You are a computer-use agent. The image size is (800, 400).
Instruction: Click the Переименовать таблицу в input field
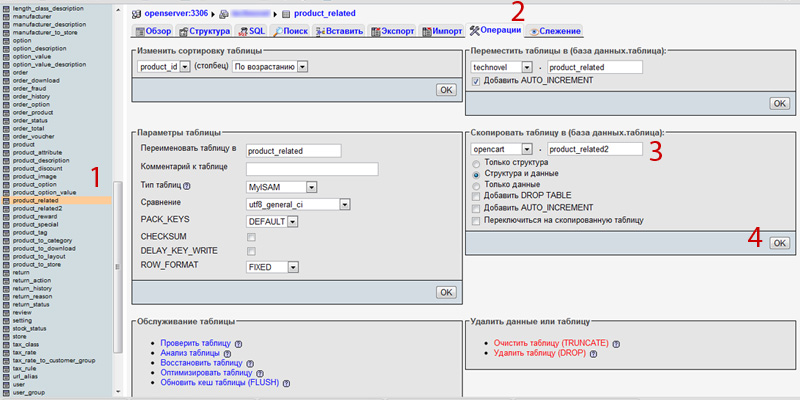click(293, 151)
